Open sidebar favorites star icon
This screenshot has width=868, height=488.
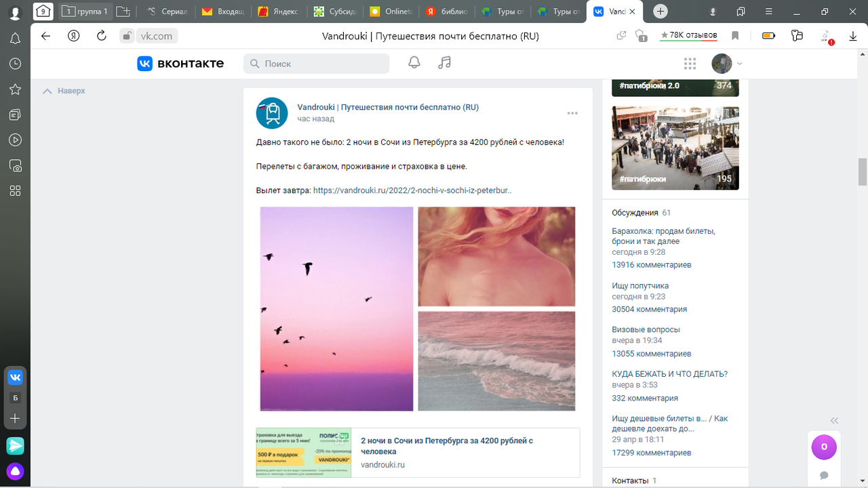(15, 89)
